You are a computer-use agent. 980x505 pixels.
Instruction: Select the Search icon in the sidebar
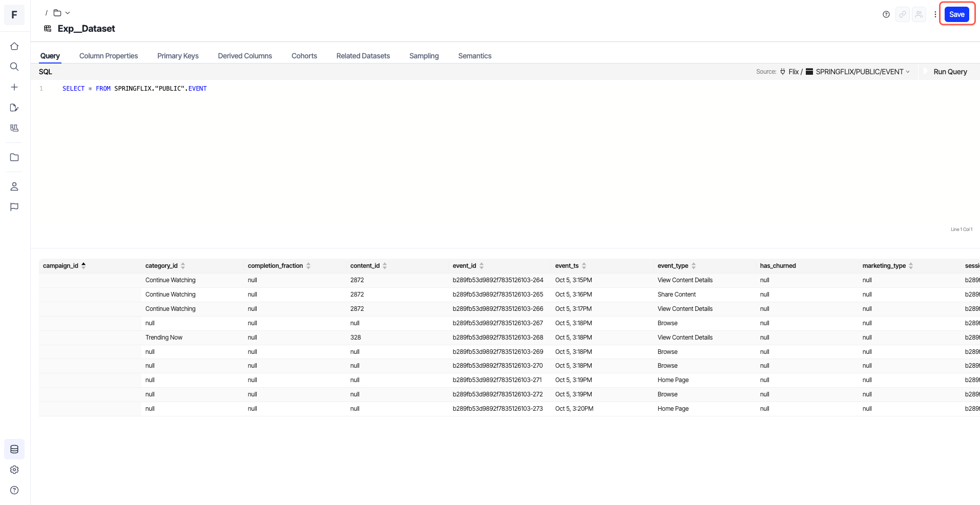coord(14,67)
